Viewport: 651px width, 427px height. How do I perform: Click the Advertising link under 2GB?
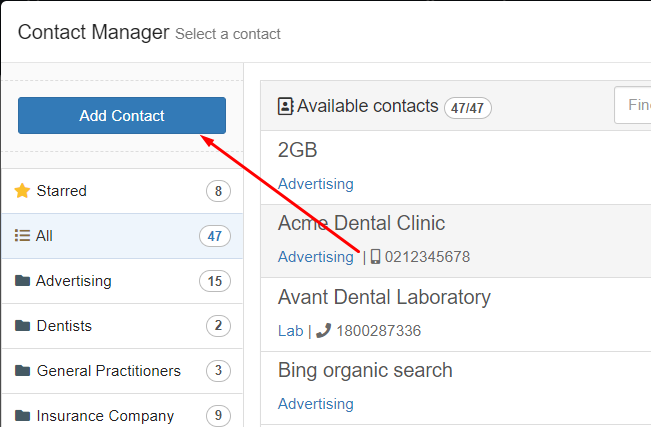coord(316,184)
